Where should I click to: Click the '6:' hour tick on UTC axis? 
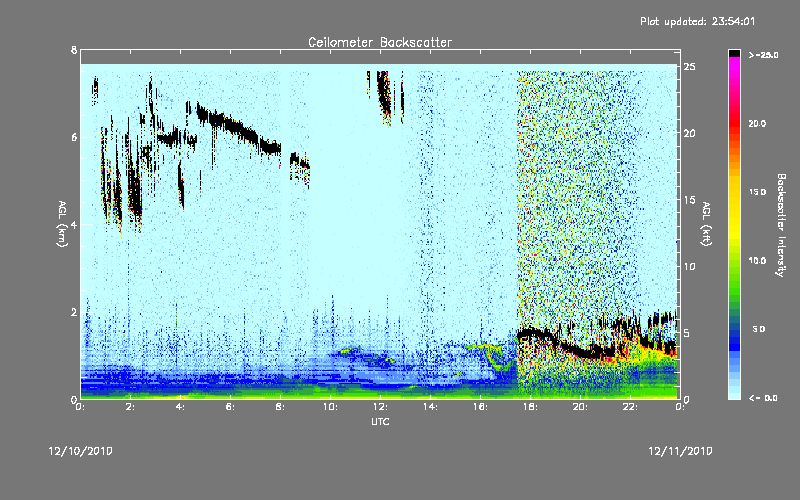(x=231, y=407)
